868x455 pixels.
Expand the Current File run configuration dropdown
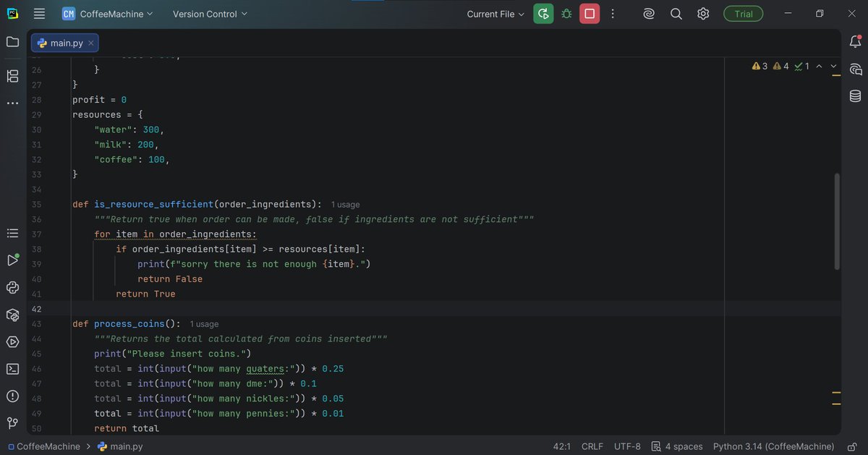(x=495, y=14)
